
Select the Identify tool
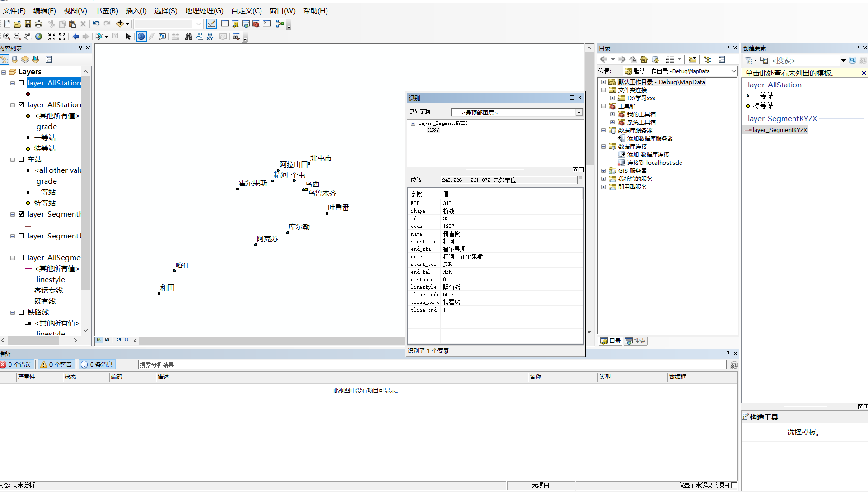click(141, 36)
